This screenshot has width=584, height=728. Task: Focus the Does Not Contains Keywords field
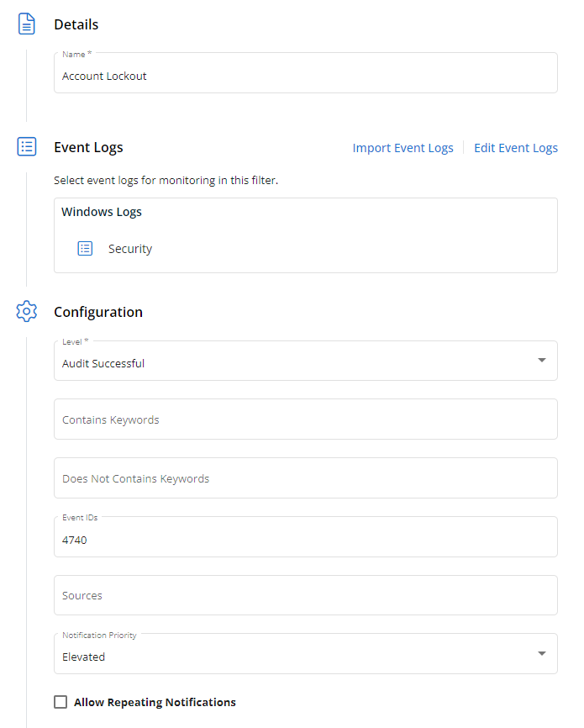pyautogui.click(x=305, y=478)
